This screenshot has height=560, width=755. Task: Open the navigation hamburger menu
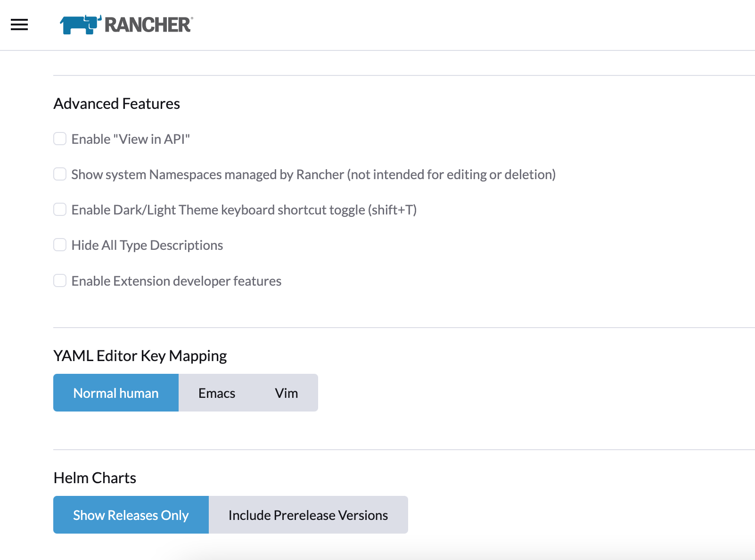click(19, 25)
